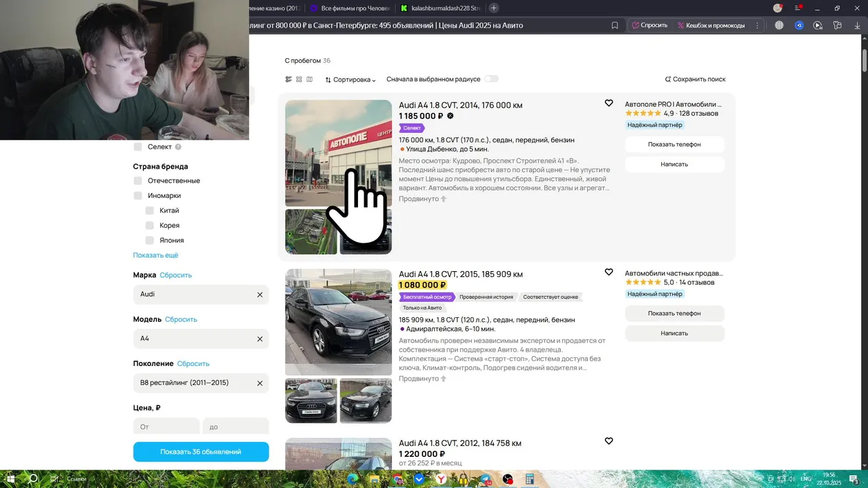
Task: Open the Марка Audi selector field
Action: [201, 295]
